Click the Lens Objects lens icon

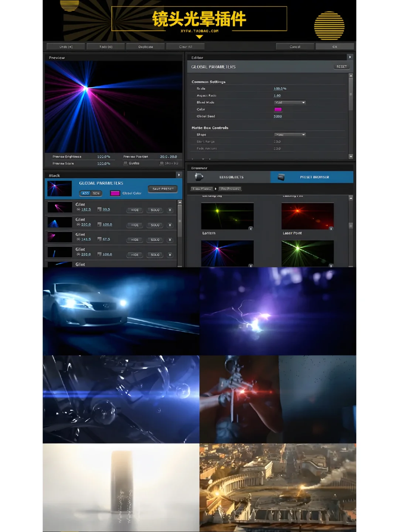[x=199, y=177]
